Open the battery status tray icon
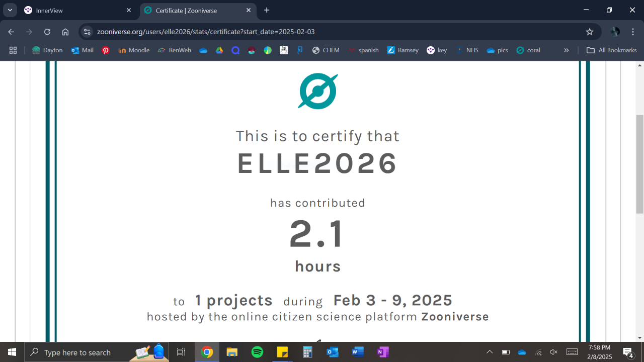The width and height of the screenshot is (644, 362). pyautogui.click(x=506, y=352)
